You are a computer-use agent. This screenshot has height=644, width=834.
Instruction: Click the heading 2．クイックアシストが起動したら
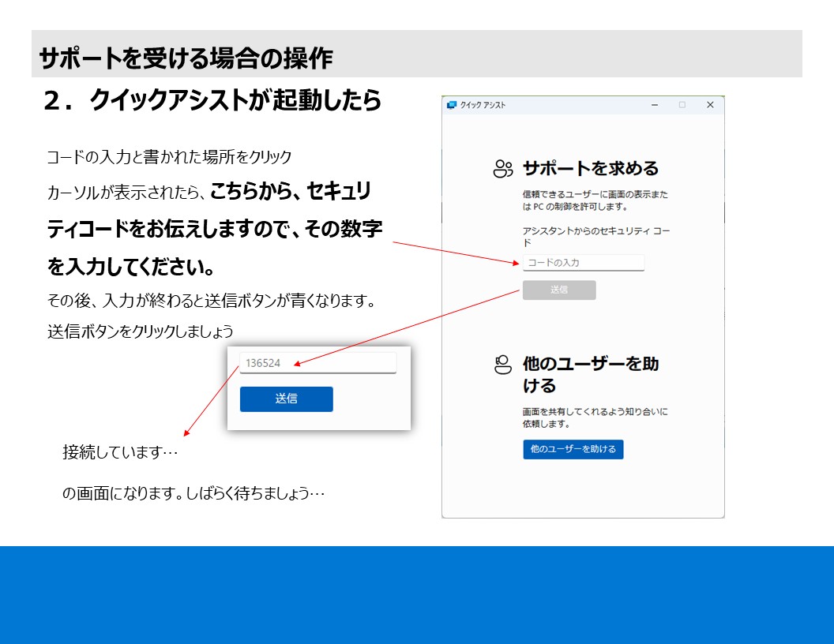coord(212,100)
